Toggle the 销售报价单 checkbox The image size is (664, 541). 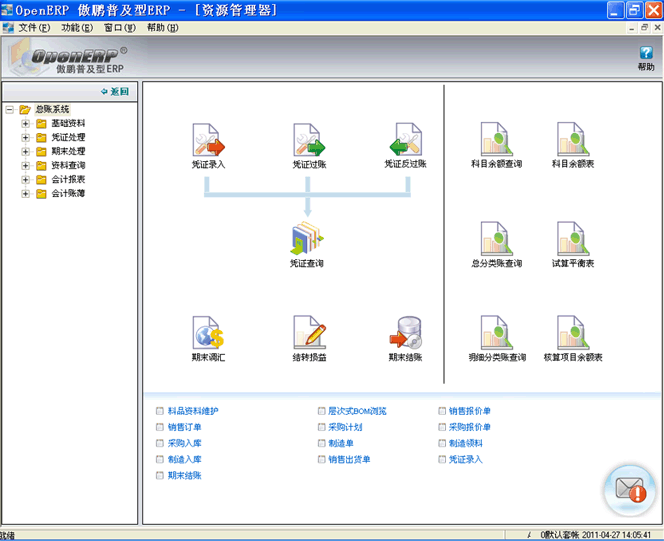pyautogui.click(x=441, y=411)
